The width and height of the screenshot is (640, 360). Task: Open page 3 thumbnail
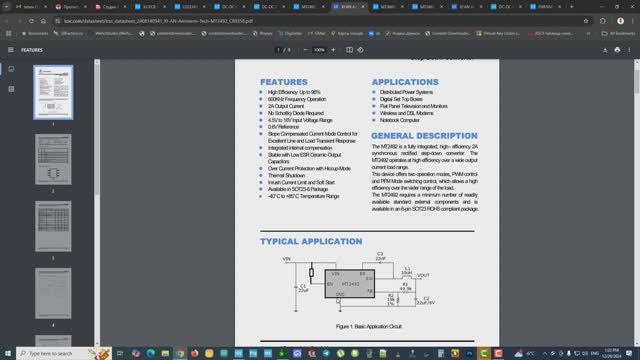pyautogui.click(x=53, y=226)
